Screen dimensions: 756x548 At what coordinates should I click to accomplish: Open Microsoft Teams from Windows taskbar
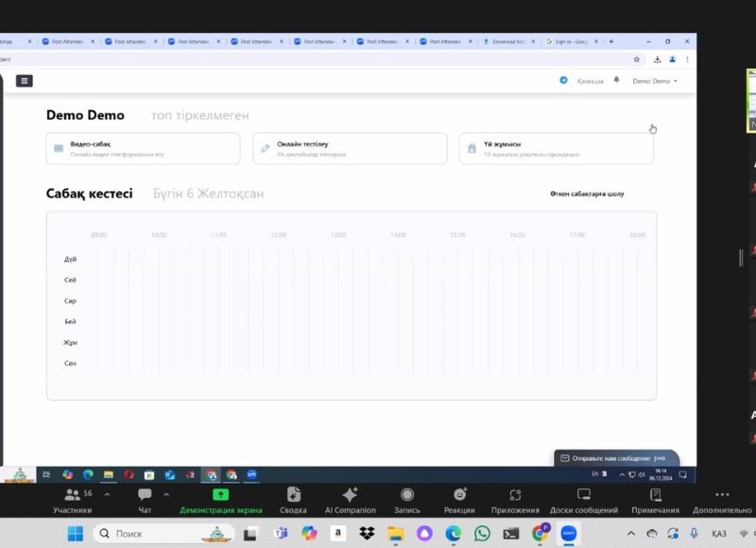281,533
